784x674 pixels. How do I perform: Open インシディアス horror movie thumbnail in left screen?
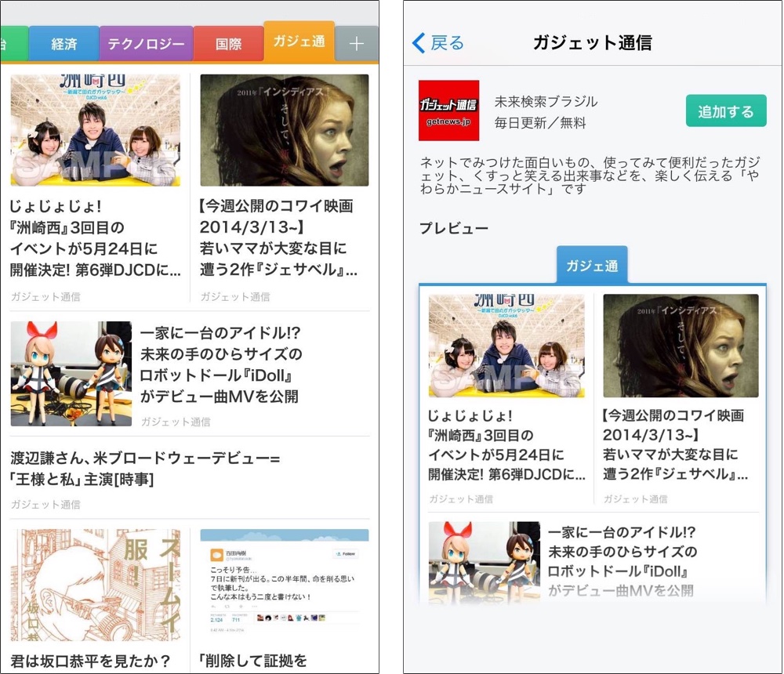pyautogui.click(x=285, y=130)
